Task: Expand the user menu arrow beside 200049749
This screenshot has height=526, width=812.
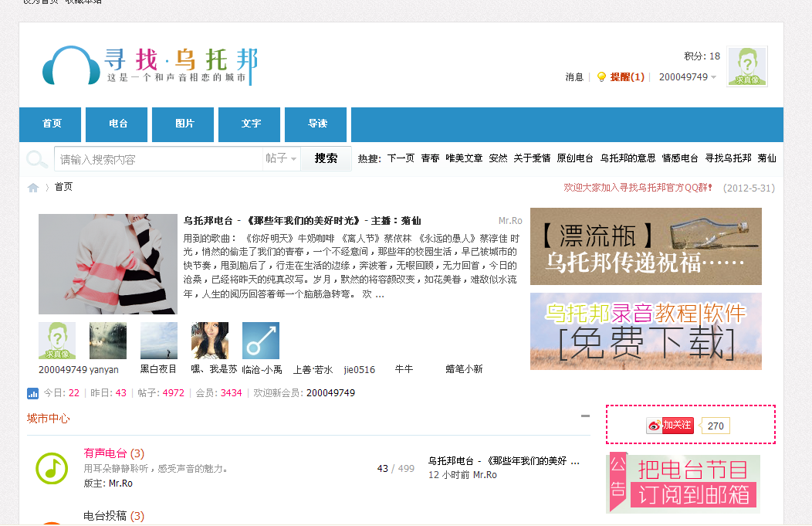Action: tap(714, 77)
